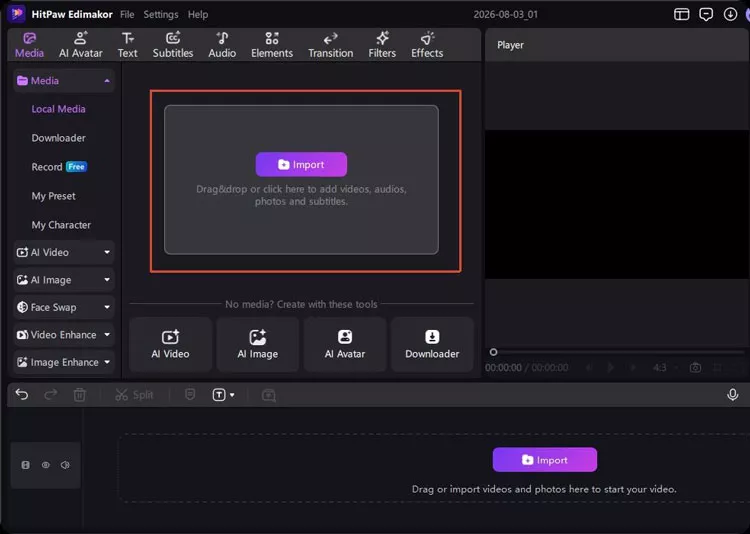The width and height of the screenshot is (750, 534).
Task: Step forward to the next frame in the player
Action: click(633, 367)
